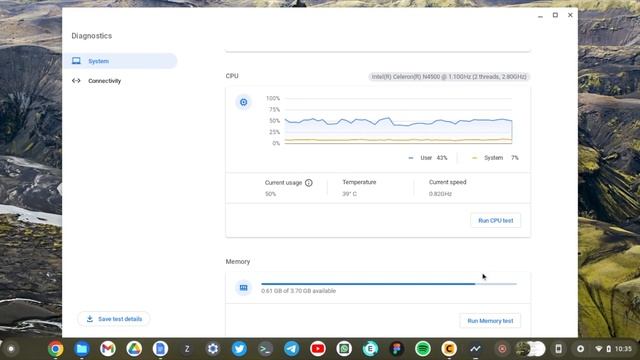Click the download icon on Save test details
The width and height of the screenshot is (640, 360).
(x=90, y=319)
